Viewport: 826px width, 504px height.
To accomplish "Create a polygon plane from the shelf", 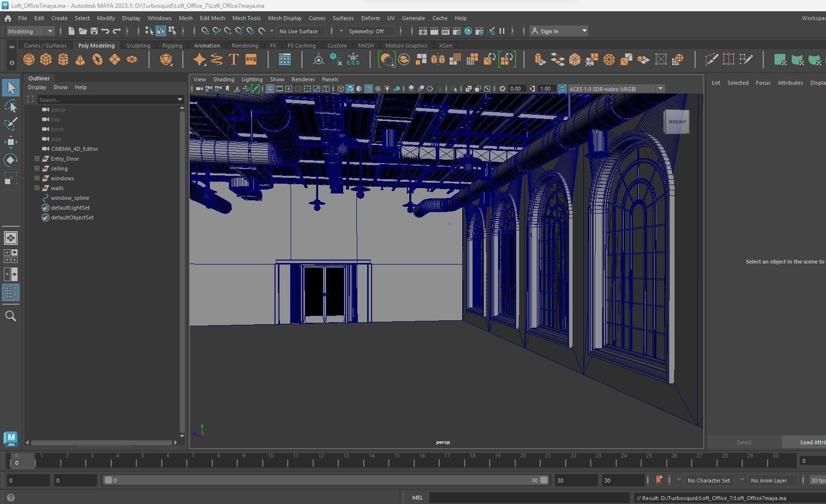I will 115,60.
